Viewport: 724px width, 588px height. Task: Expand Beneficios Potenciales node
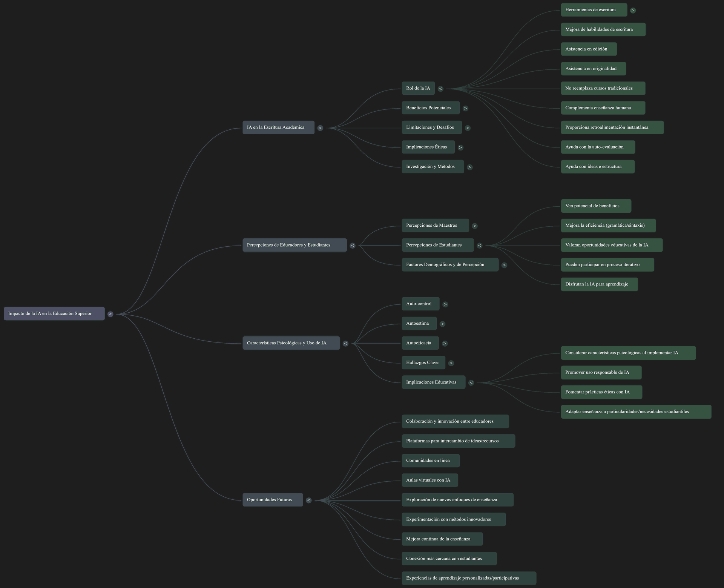(x=465, y=108)
